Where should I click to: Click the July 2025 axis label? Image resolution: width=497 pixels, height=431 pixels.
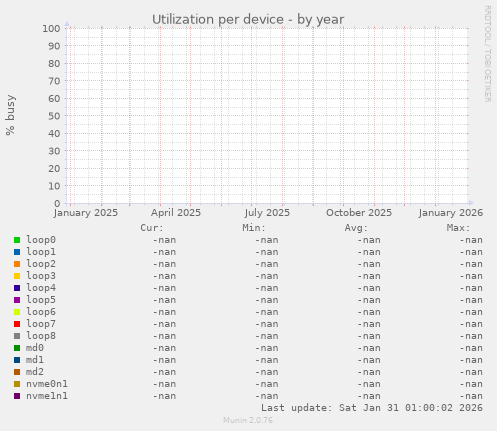267,213
